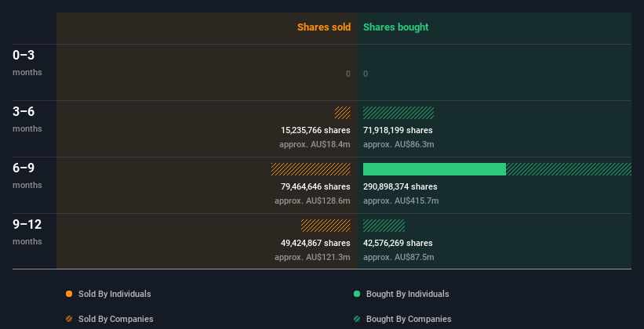The width and height of the screenshot is (644, 329).
Task: Click the approx. AU$18.4m amount
Action: point(315,144)
